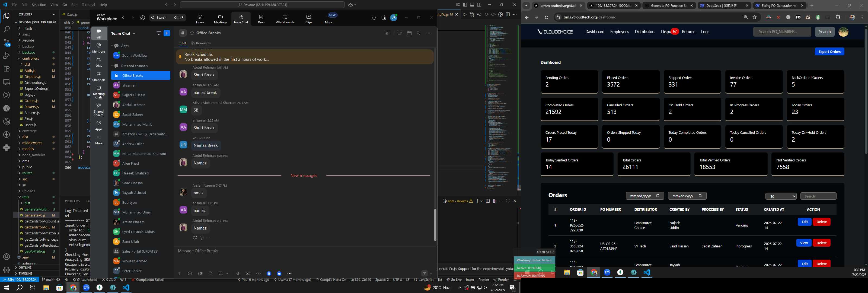The image size is (868, 293).
Task: Attach a file using the file icon
Action: 210,273
